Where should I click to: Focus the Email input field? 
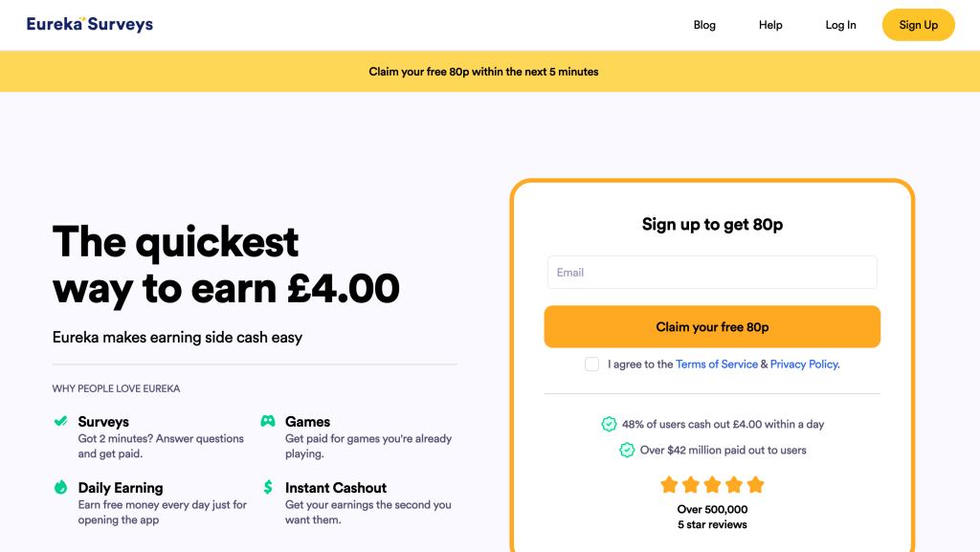712,273
